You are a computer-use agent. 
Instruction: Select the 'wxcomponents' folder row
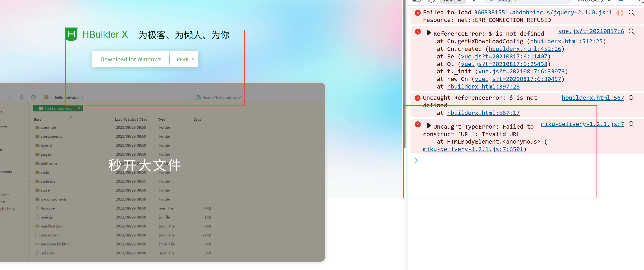click(124, 199)
